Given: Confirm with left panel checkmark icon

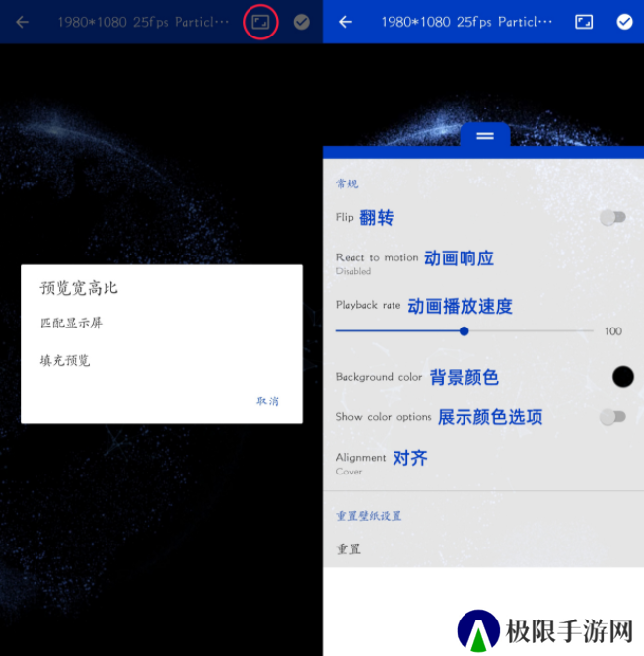Looking at the screenshot, I should coord(301,22).
